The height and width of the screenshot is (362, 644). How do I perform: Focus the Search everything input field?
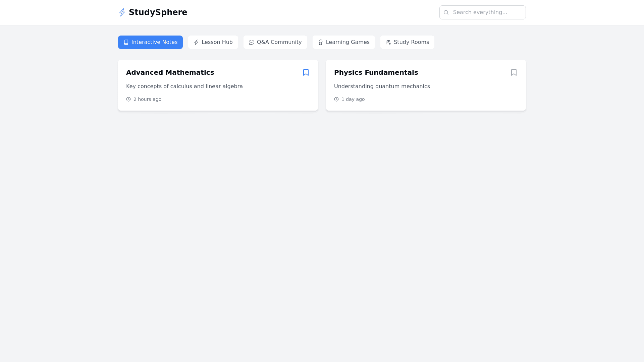pyautogui.click(x=486, y=12)
